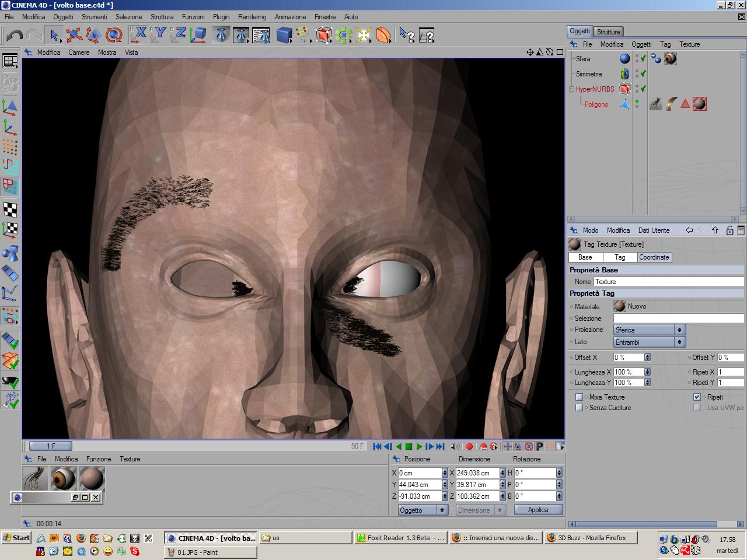Click the red record keyframe button
Viewport: 747px width, 560px height.
point(469,447)
